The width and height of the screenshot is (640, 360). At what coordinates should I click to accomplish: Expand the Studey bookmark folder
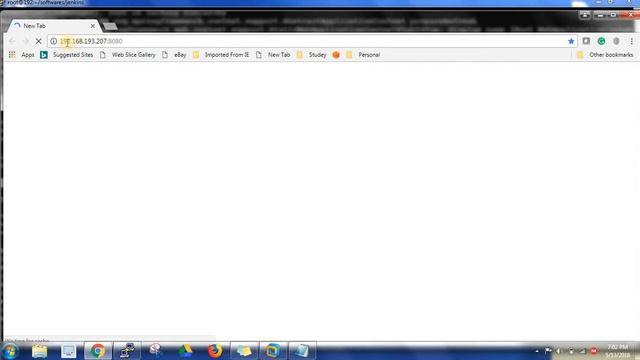tap(311, 55)
